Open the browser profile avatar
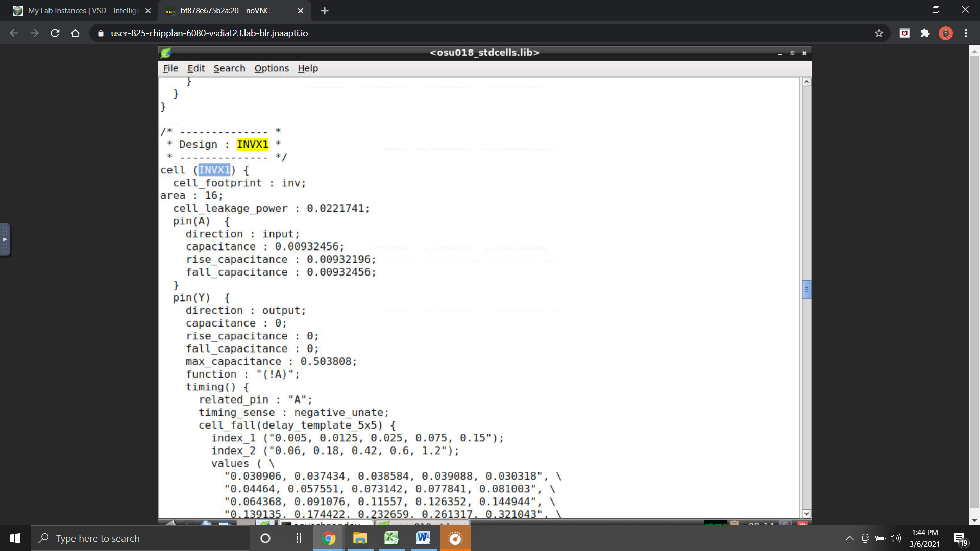 click(946, 33)
